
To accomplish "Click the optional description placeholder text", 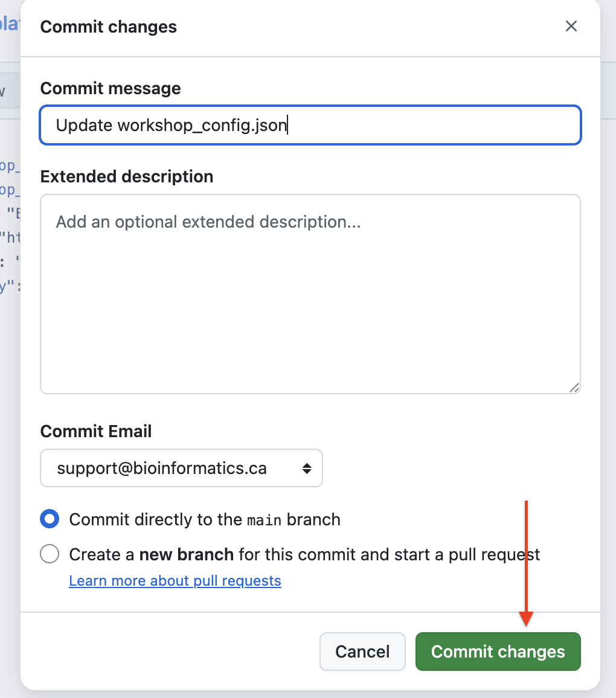I will click(207, 222).
